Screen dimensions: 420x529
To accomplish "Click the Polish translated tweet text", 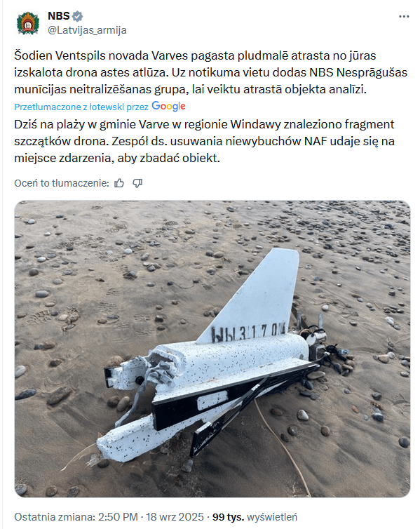I will pyautogui.click(x=204, y=141).
